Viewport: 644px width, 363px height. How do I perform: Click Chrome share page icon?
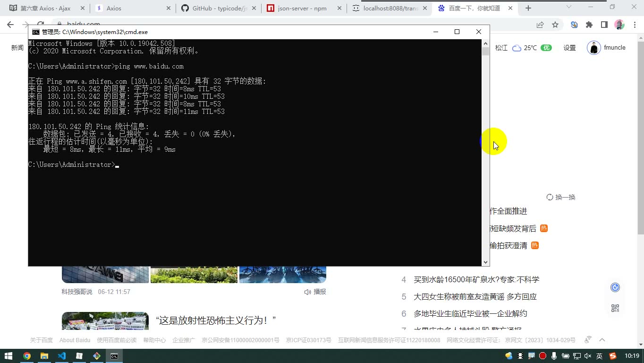[540, 25]
